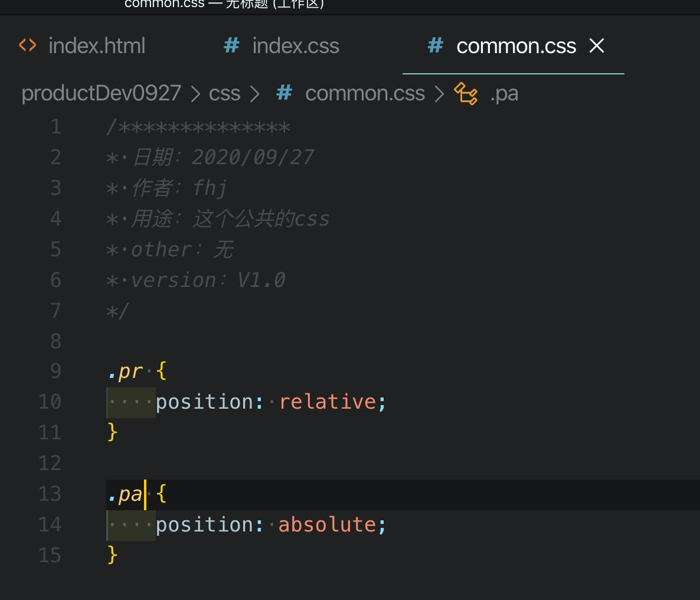Click the chevron after css breadcrumb
The image size is (700, 600).
coord(255,94)
